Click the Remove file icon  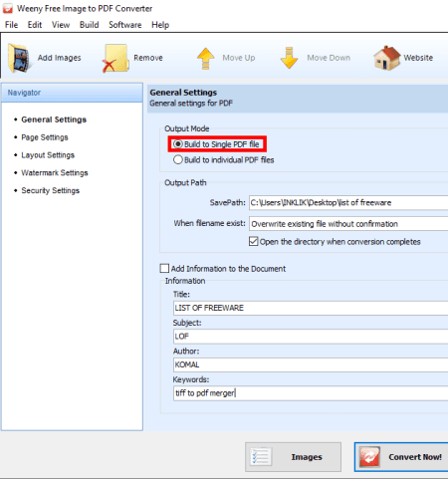point(115,59)
